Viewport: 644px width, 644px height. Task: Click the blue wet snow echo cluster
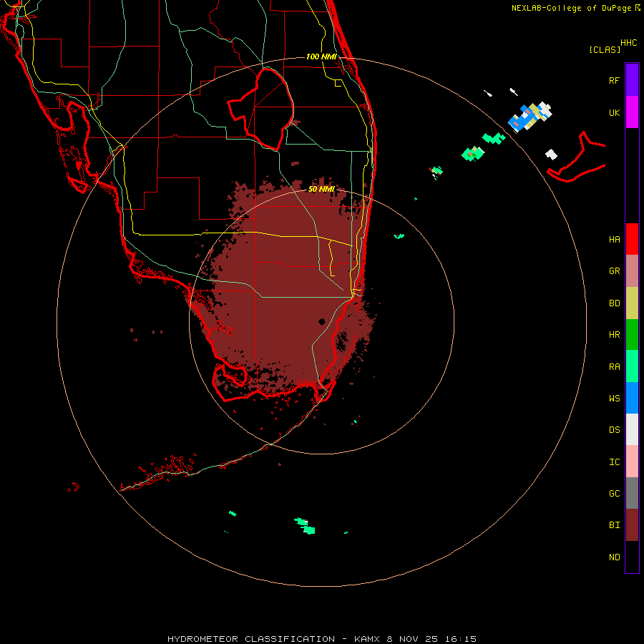click(521, 119)
